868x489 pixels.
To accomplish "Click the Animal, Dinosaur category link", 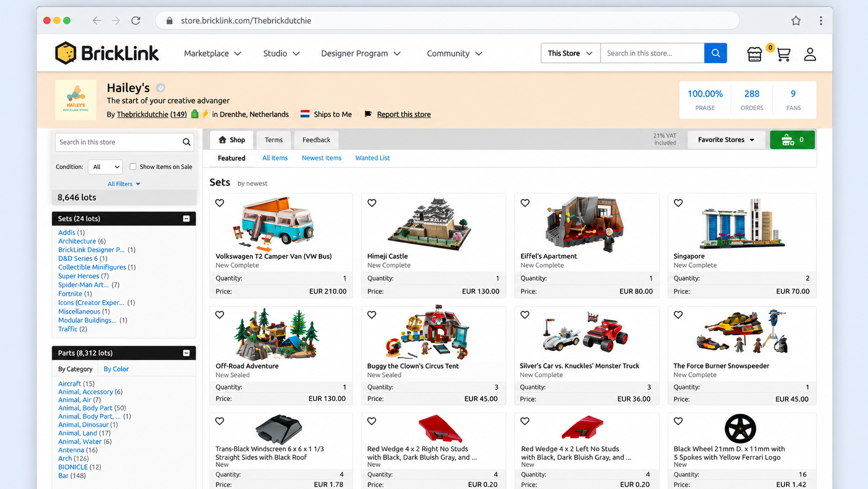I will point(83,425).
